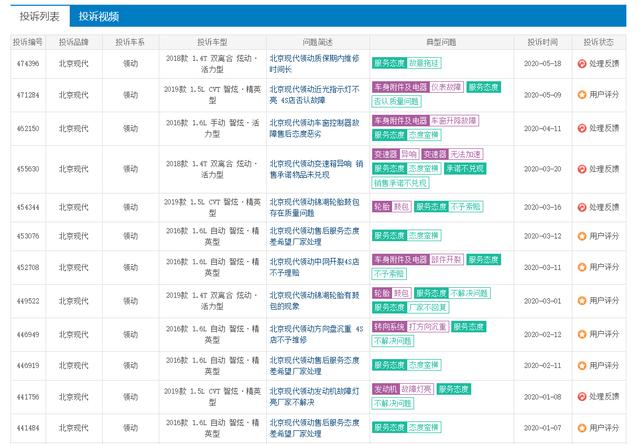Click the date 2020-04-11
Screen dimensions: 640x444
542,128
